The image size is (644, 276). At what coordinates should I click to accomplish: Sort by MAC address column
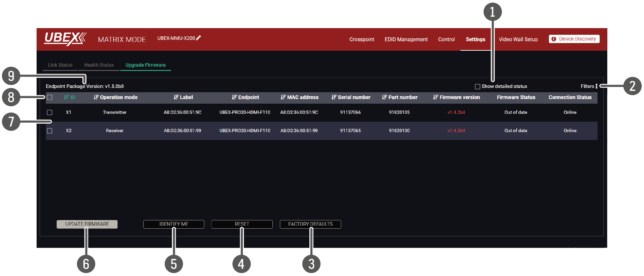[x=299, y=97]
